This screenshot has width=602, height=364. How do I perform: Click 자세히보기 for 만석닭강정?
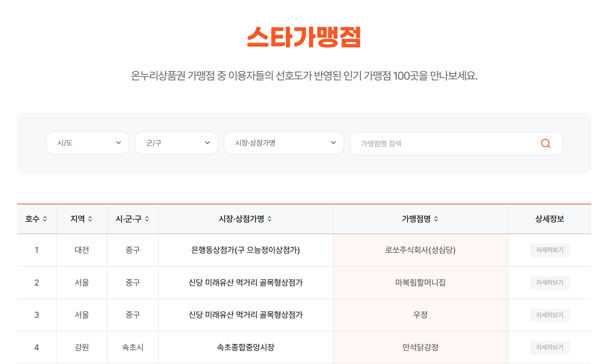pos(549,347)
